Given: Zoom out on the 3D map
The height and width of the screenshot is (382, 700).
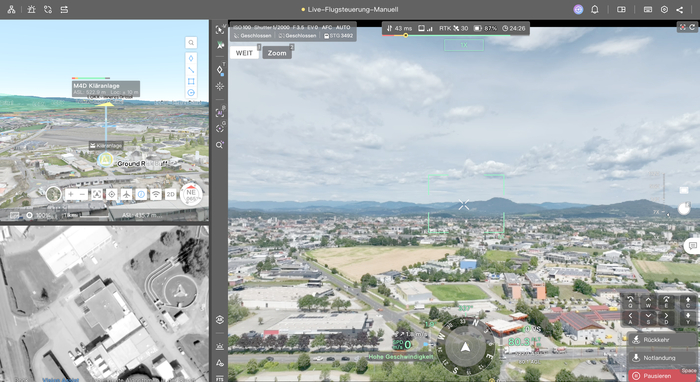Looking at the screenshot, I should point(83,194).
